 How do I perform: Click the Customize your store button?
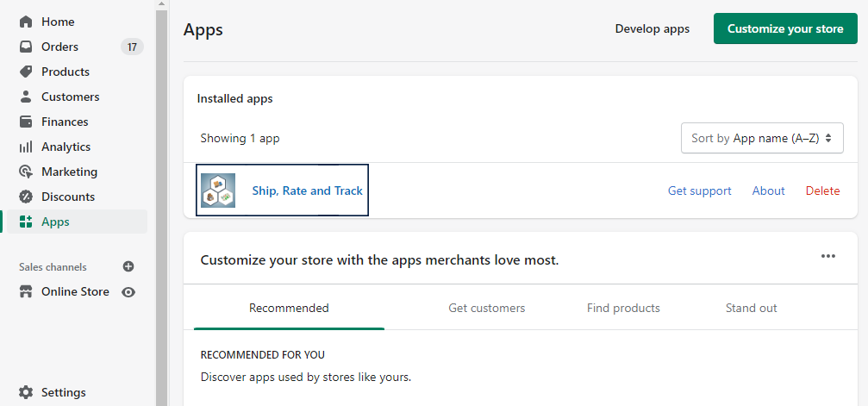pos(785,28)
